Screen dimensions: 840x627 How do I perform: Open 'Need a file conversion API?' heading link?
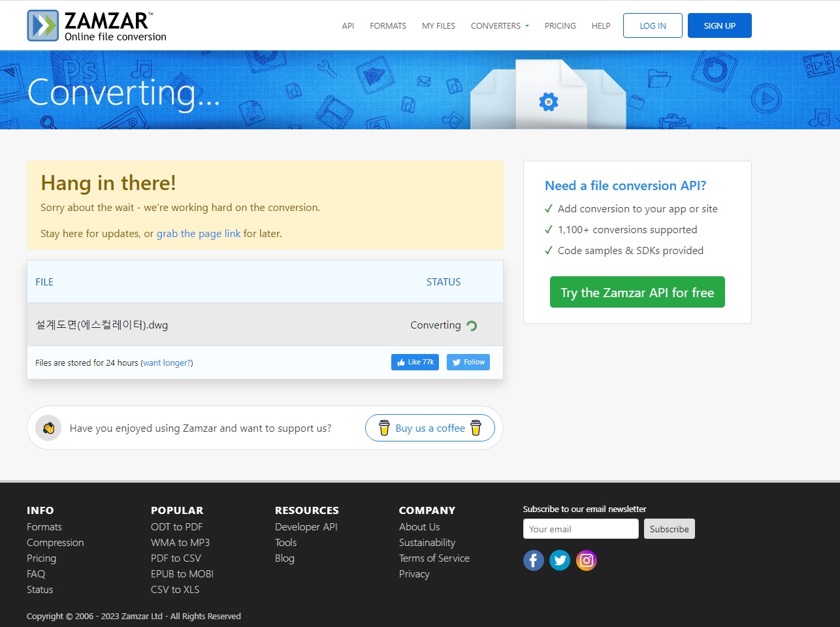coord(626,185)
